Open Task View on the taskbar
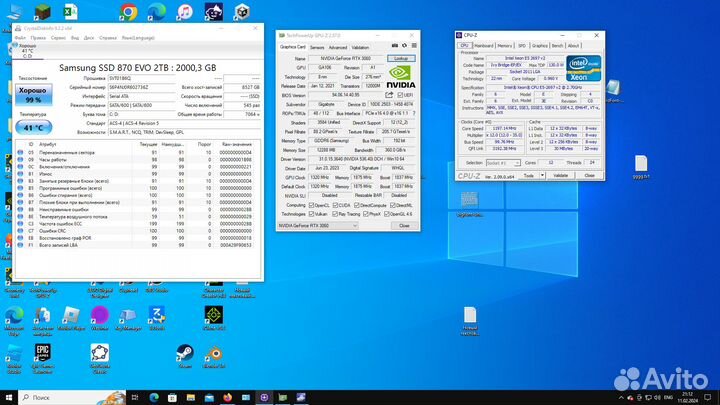 135,398
